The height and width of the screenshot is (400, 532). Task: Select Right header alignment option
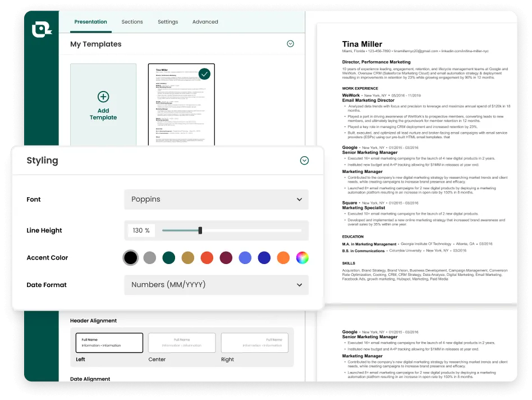click(254, 343)
